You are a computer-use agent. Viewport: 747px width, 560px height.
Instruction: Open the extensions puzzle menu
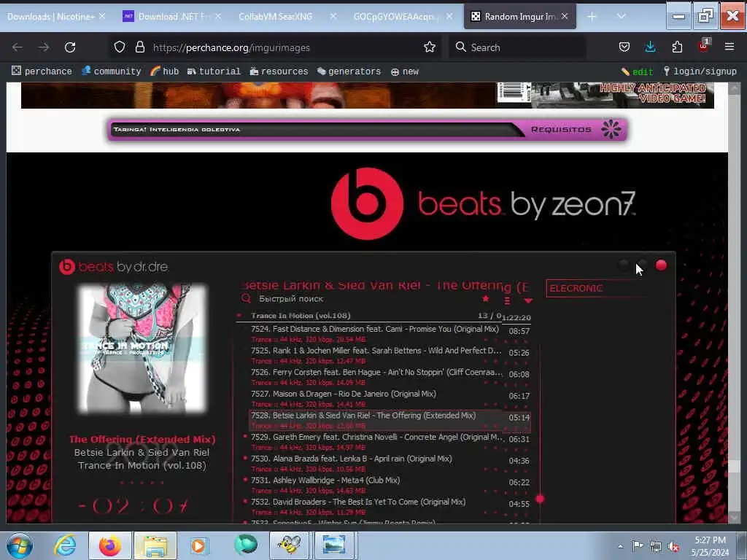677,47
